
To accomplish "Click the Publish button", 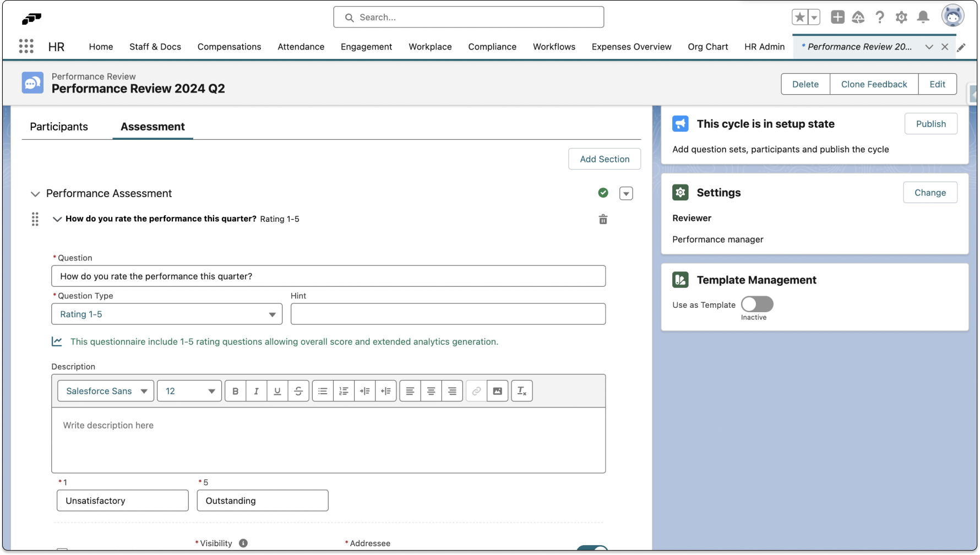I will [x=930, y=124].
